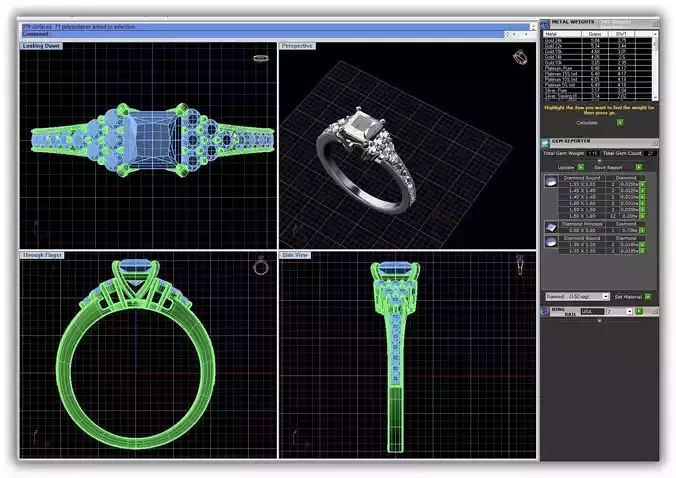Close the Gem Reporter panel

click(655, 142)
